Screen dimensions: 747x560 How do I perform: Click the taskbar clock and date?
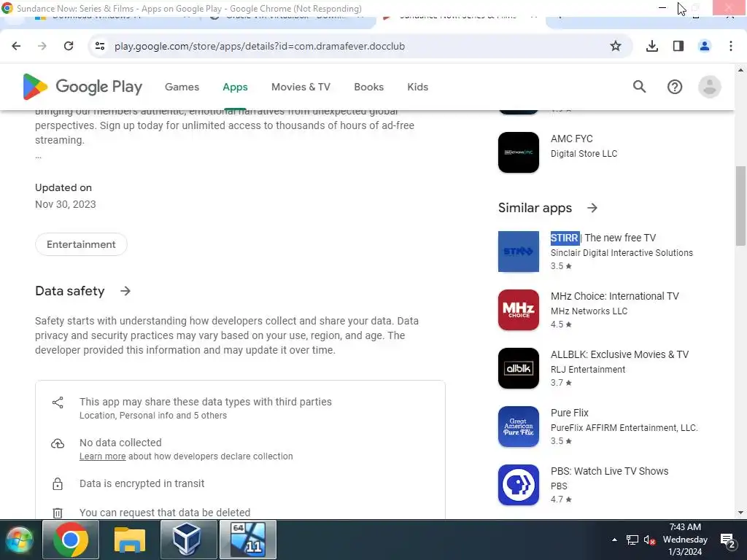pyautogui.click(x=685, y=540)
